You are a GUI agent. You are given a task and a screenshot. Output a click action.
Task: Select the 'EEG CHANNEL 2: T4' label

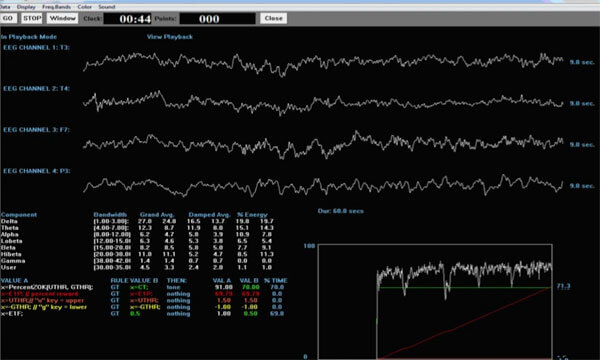point(36,88)
